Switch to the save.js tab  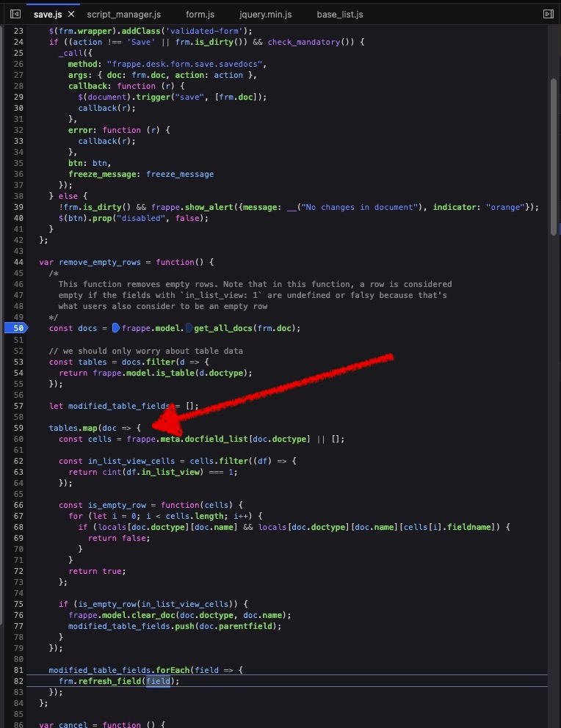pos(48,15)
